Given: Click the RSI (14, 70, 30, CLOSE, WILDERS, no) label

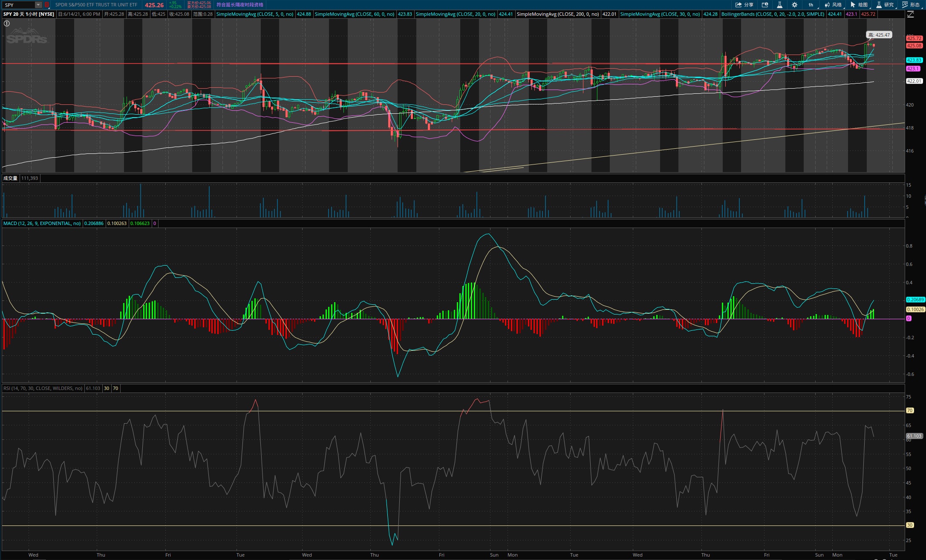Looking at the screenshot, I should (x=43, y=388).
